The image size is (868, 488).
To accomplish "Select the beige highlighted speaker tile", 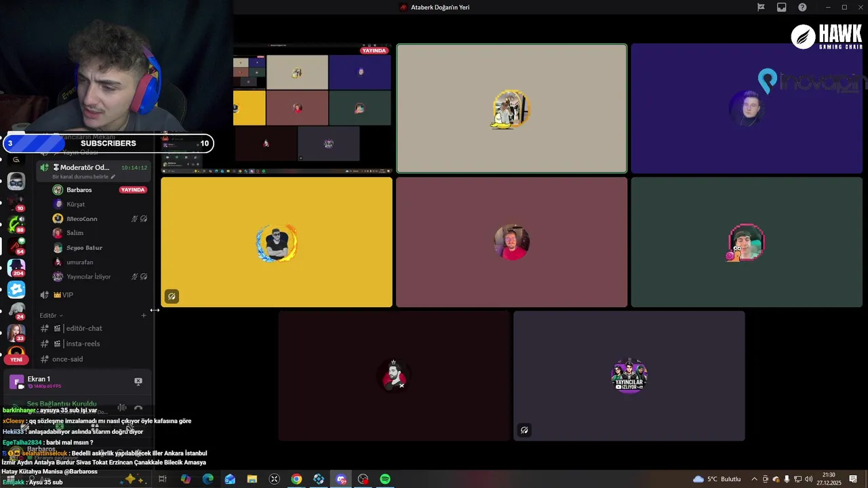I will 511,108.
